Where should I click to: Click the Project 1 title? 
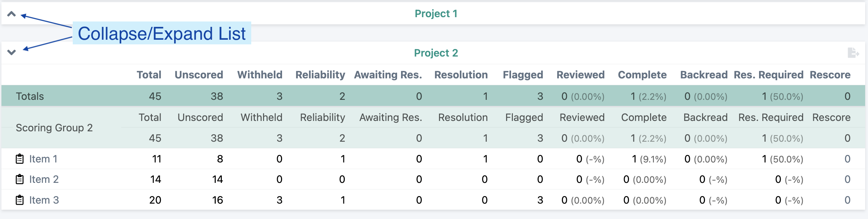(x=436, y=14)
